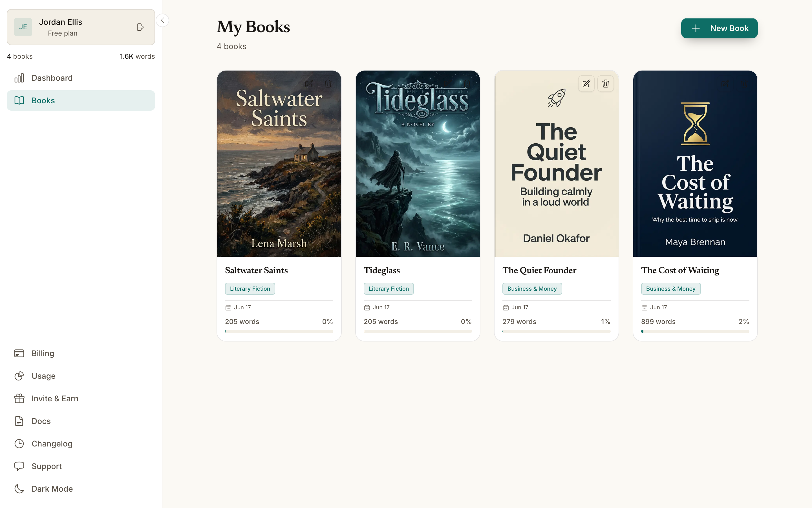
Task: Click the Saltwater Saints progress bar
Action: click(x=279, y=331)
